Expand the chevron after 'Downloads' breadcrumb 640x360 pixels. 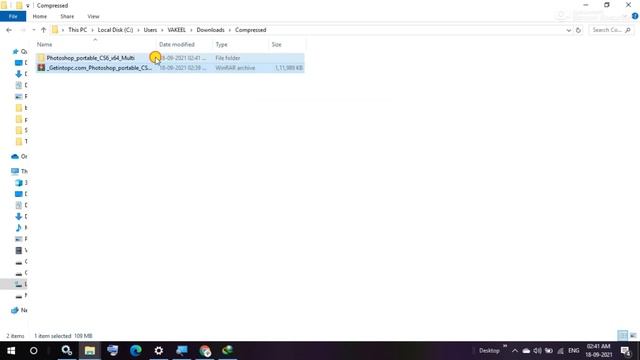230,30
